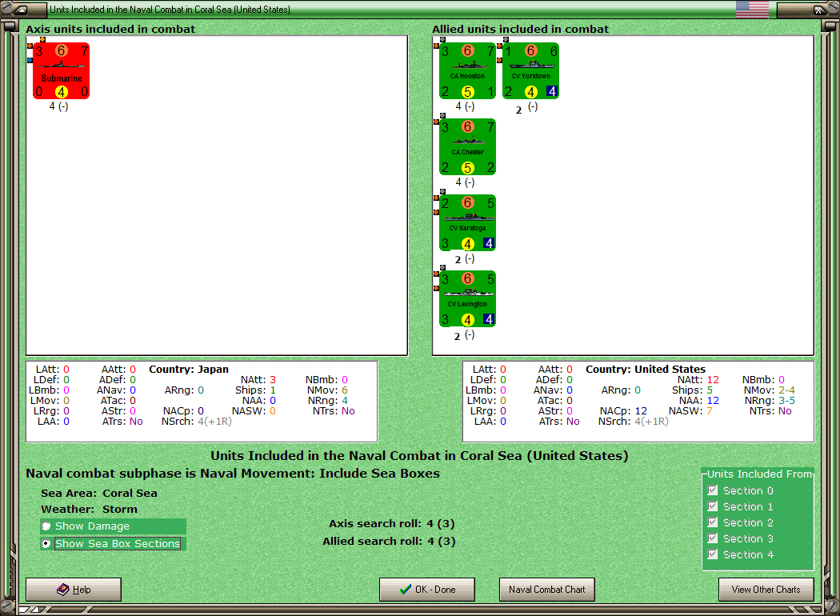The height and width of the screenshot is (616, 840).
Task: Select the CV Lexington unit counter
Action: tap(467, 299)
